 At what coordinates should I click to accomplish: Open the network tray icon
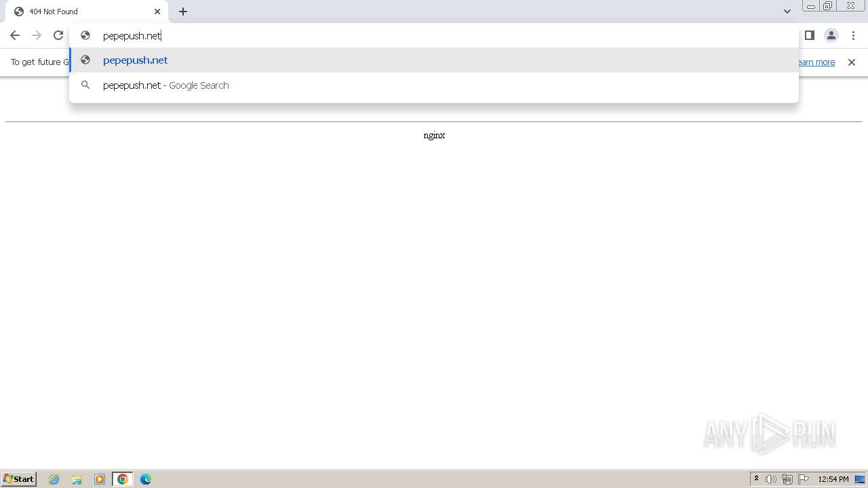787,479
